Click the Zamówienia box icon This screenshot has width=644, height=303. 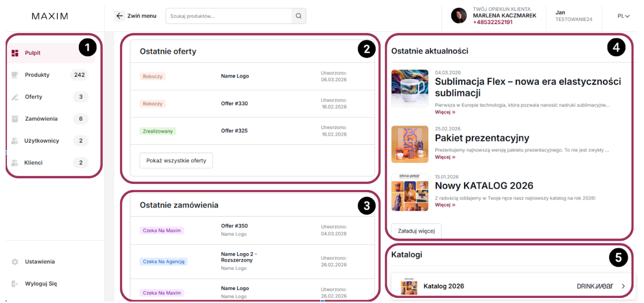point(15,119)
